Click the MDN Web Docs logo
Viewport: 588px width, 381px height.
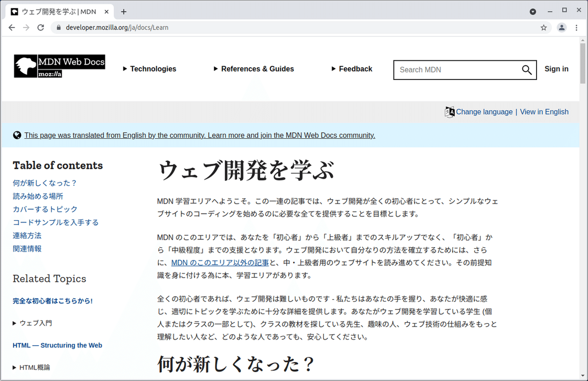(x=59, y=66)
